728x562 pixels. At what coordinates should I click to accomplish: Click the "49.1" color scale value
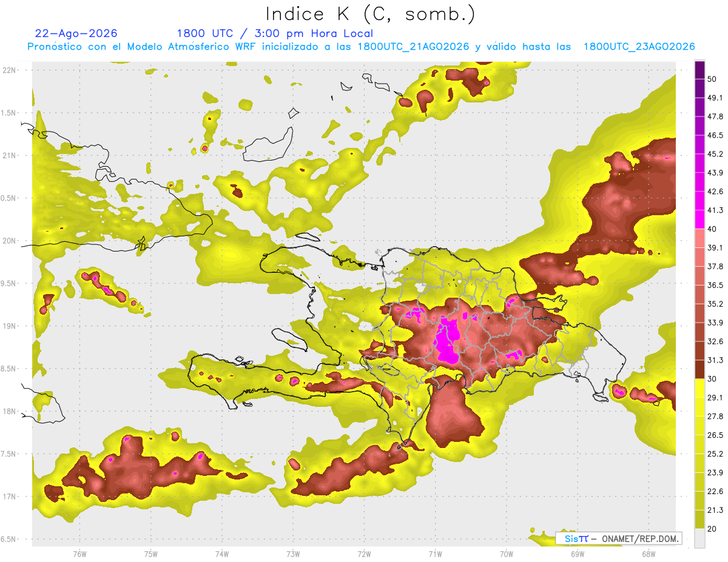coord(715,98)
